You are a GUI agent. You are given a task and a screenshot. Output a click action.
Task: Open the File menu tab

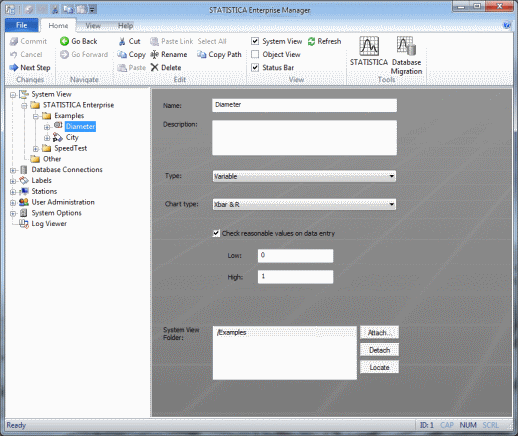click(x=22, y=25)
